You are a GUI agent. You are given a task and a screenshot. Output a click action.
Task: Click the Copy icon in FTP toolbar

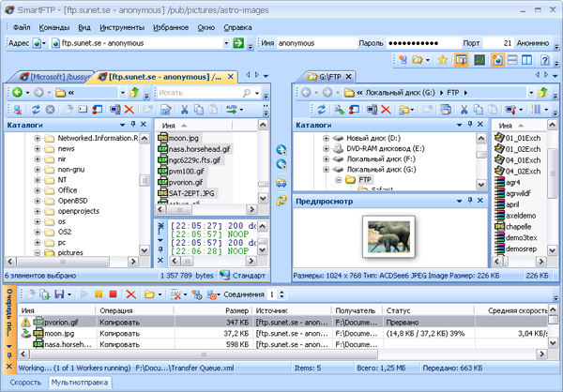(x=199, y=110)
